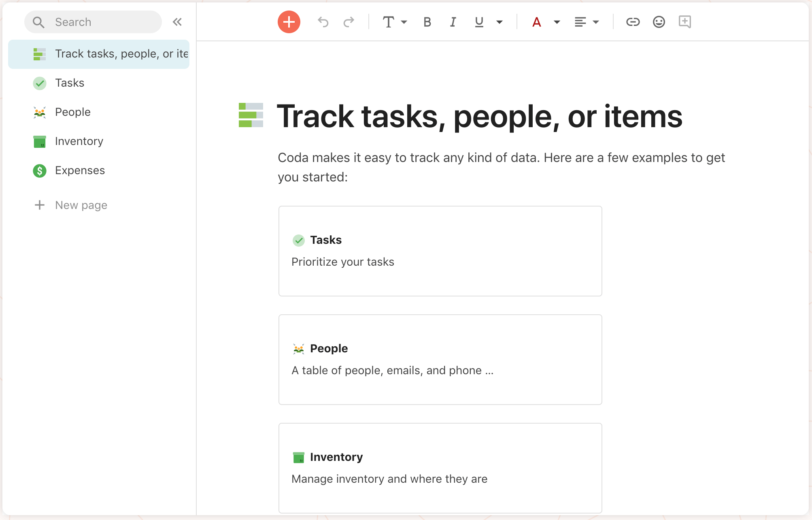
Task: Redo the last change
Action: 349,22
